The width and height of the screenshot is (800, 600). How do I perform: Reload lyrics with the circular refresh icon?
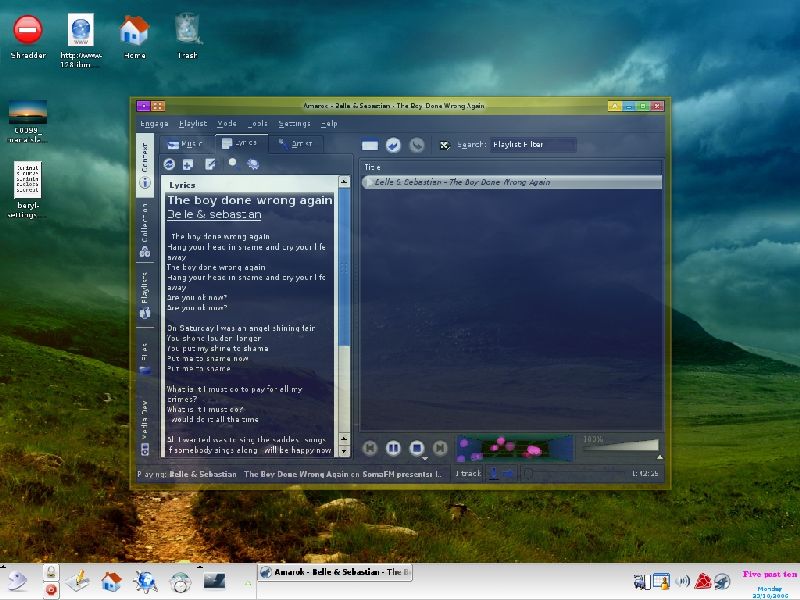(169, 164)
